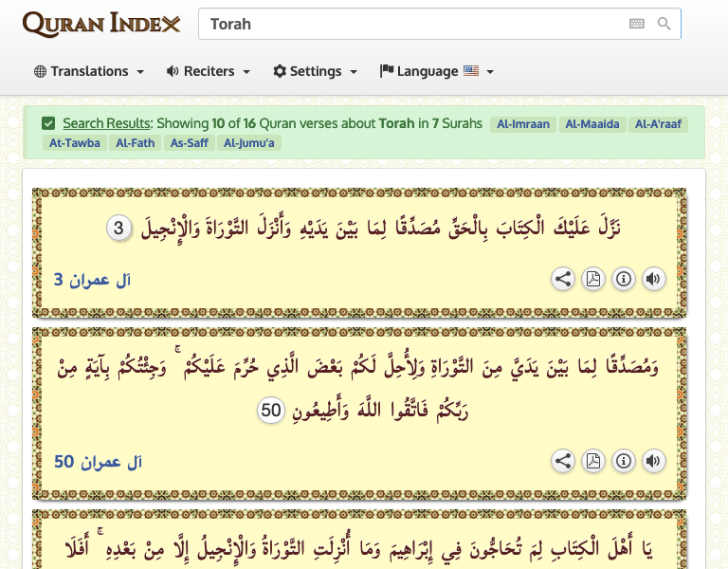728x569 pixels.
Task: Click the share icon for verse Al-Imran 3
Action: pyautogui.click(x=563, y=279)
